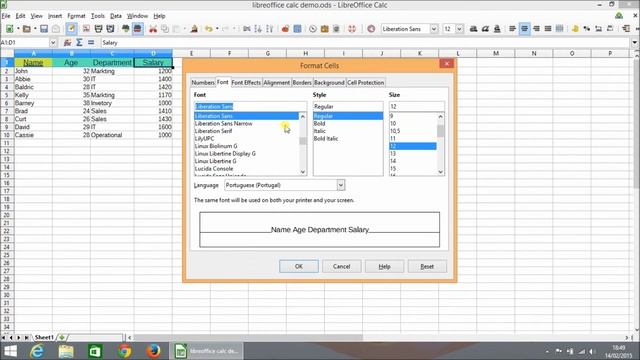Screen dimensions: 640x360
Task: Click the Bold formatting icon
Action: [473, 29]
